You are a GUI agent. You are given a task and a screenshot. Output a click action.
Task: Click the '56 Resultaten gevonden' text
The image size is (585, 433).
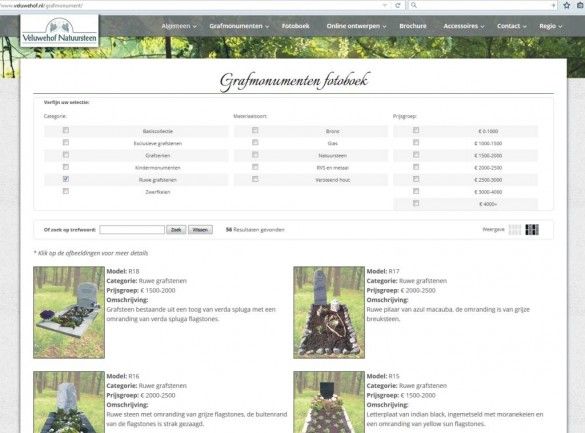(255, 230)
